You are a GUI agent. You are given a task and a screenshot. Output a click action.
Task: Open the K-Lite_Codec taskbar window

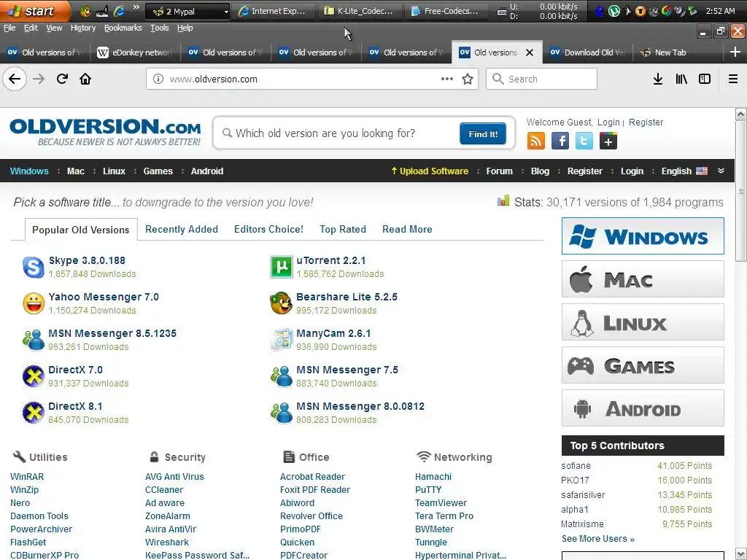(359, 11)
